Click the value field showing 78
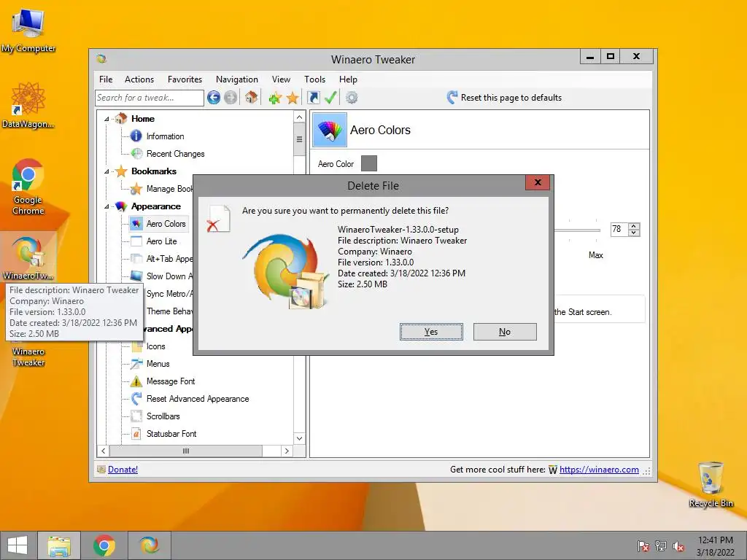Screen dimensions: 747x560 click(x=619, y=230)
